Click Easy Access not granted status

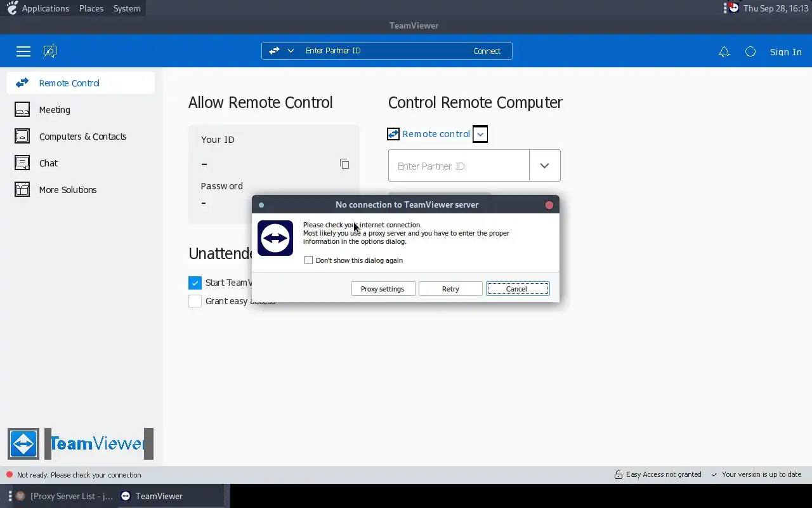[x=664, y=474]
